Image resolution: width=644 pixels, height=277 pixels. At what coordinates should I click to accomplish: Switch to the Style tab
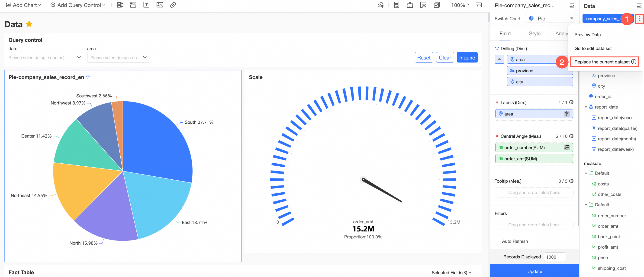535,33
